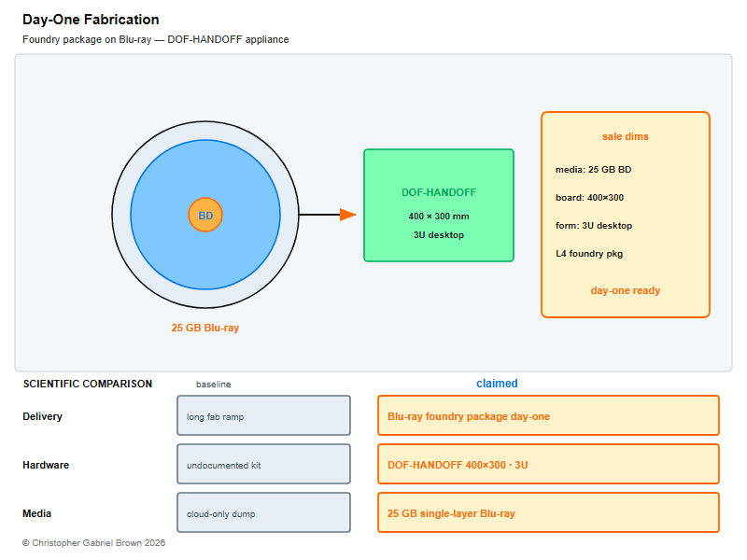The height and width of the screenshot is (560, 747).
Task: Click the 25 GB Blu-ray caption
Action: (x=205, y=328)
